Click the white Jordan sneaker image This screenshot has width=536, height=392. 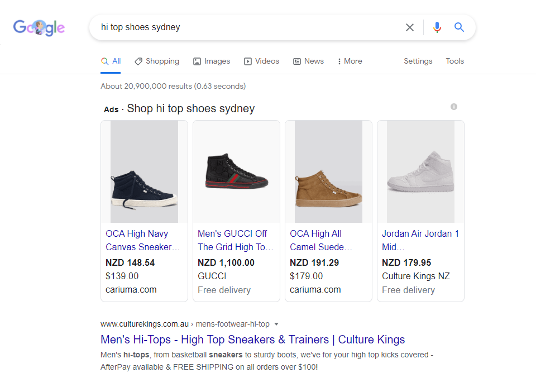[x=420, y=171]
